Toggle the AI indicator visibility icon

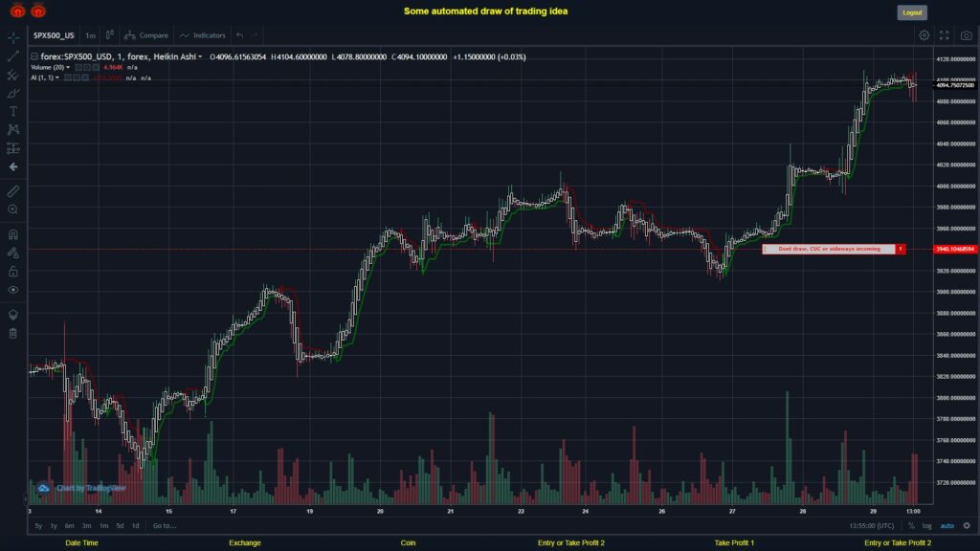pos(68,78)
